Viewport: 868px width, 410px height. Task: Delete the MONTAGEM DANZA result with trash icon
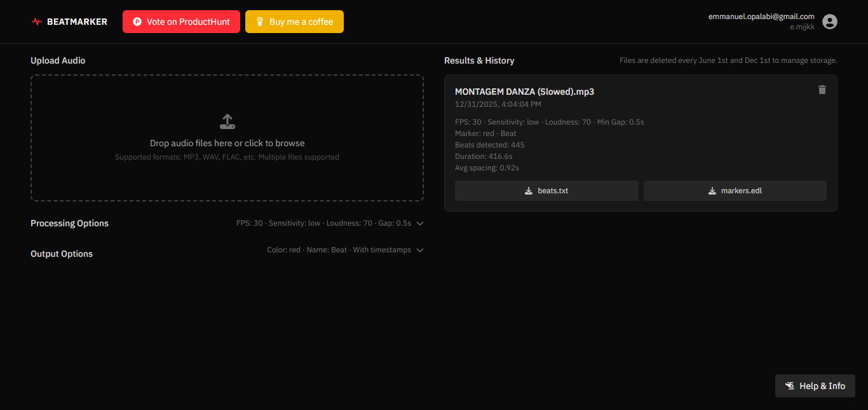[x=822, y=90]
